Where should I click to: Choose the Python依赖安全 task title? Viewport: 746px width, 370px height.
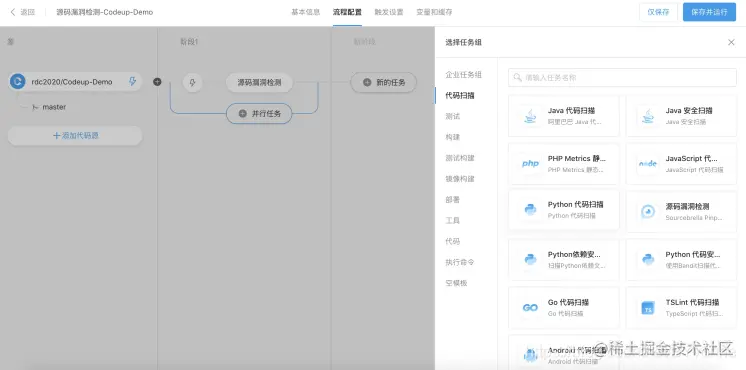(x=574, y=254)
